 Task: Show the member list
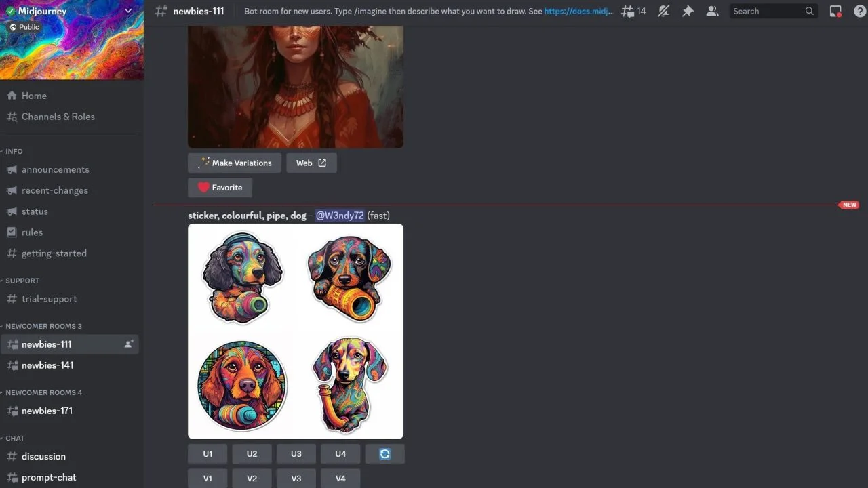712,11
